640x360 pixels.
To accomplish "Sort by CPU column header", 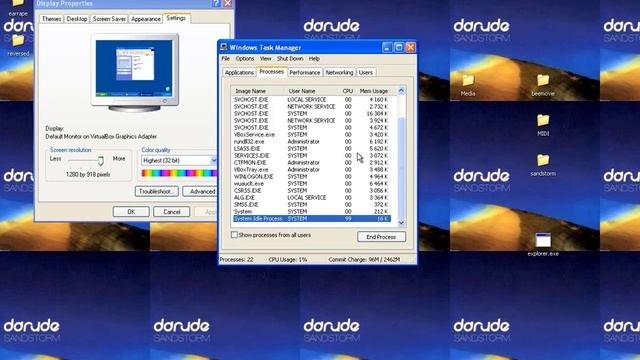I will [x=347, y=91].
